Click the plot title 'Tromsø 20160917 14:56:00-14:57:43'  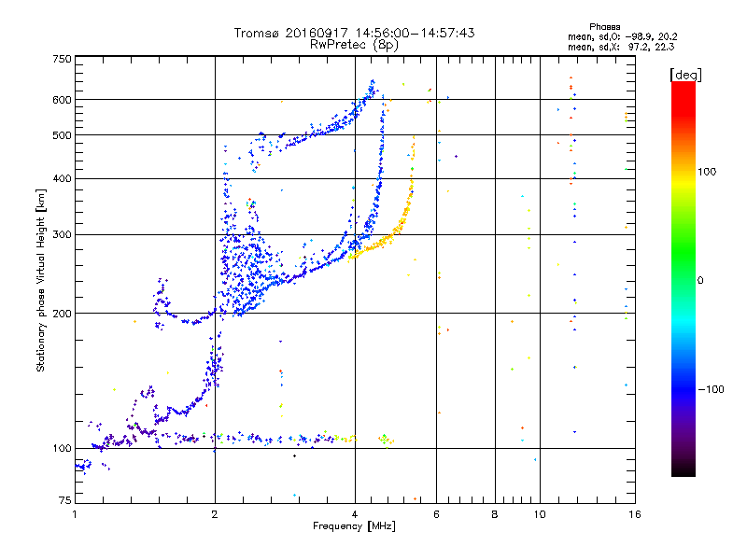point(354,33)
